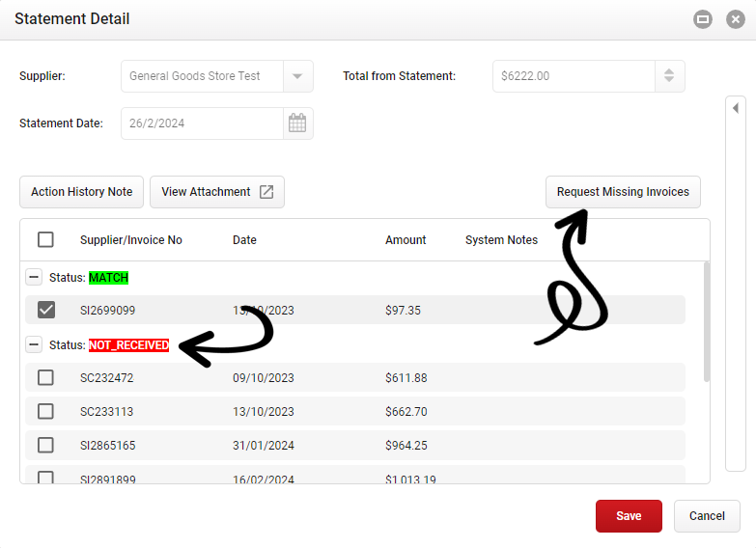Click the Total from Statement input field
The width and height of the screenshot is (756, 548).
(x=573, y=76)
